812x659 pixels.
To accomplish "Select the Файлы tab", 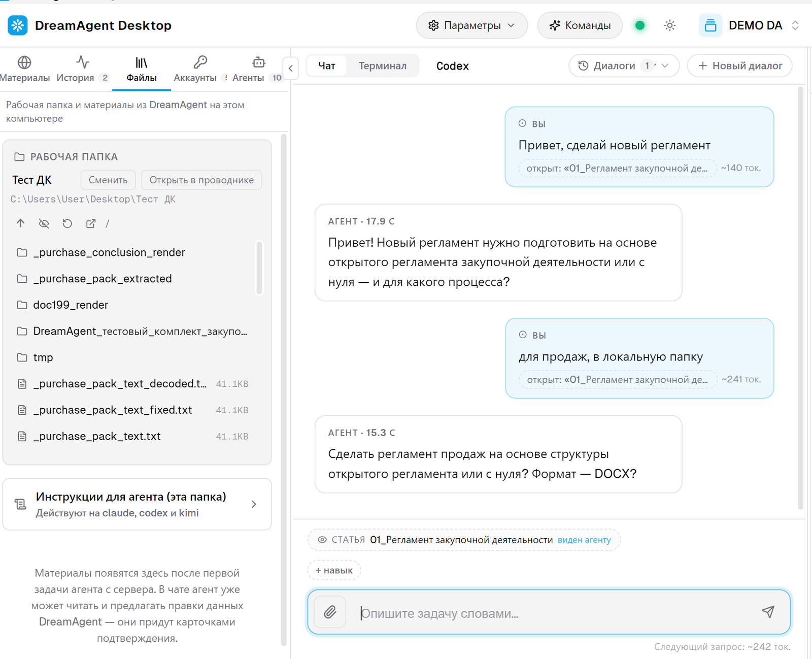I will tap(141, 69).
